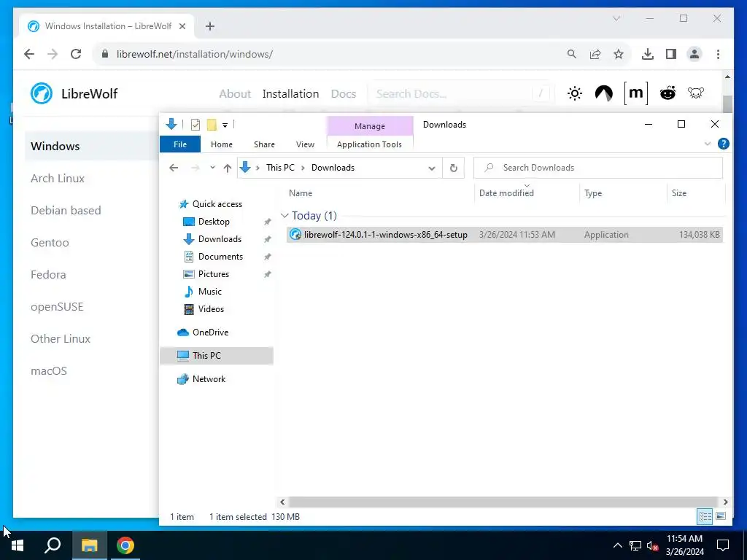Open the Application Tools tab
Image resolution: width=747 pixels, height=560 pixels.
(x=369, y=144)
